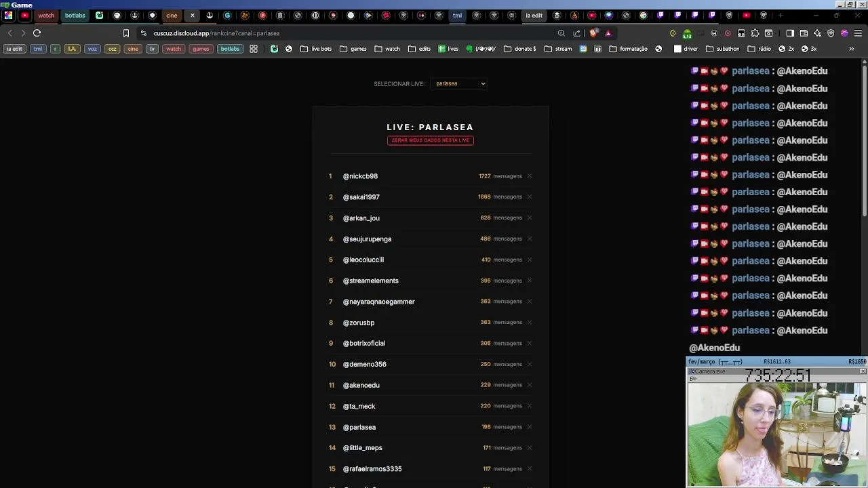
Task: Switch to the ia edit browser tab
Action: (x=534, y=16)
